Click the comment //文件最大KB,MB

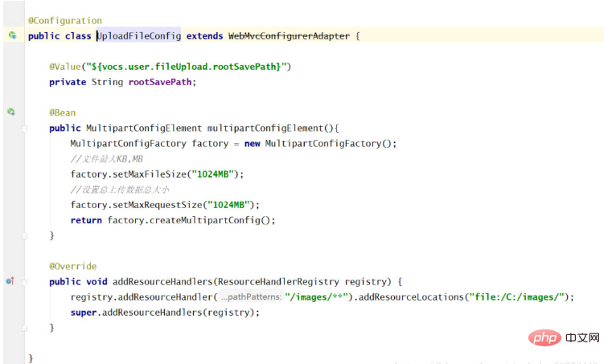point(107,159)
